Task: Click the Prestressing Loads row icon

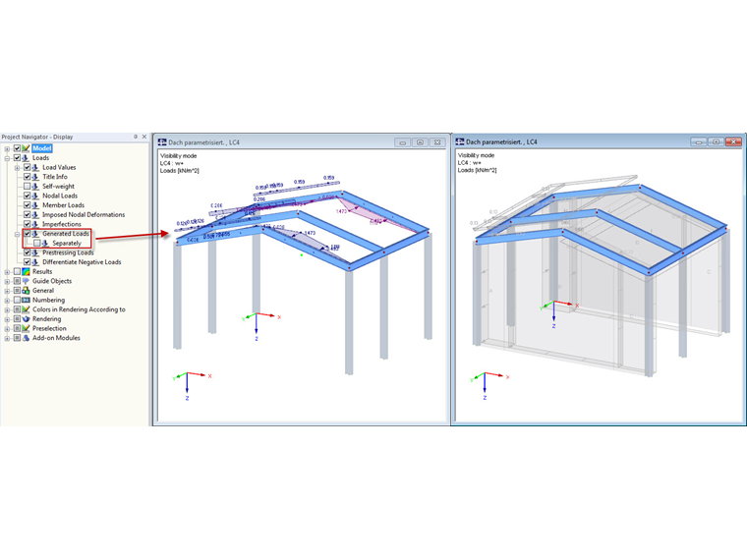Action: [35, 252]
